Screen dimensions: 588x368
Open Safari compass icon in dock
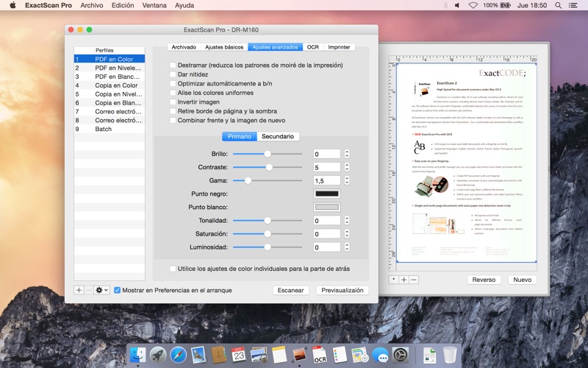click(178, 355)
